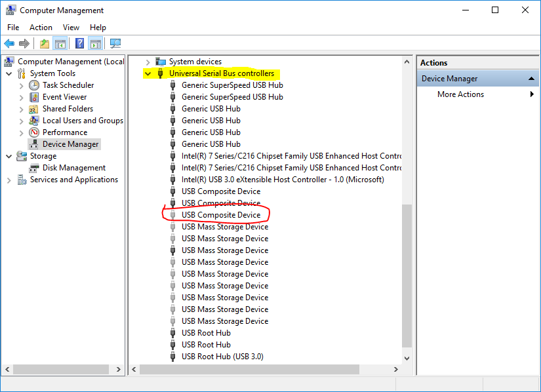Collapse Universal Serial Bus controllers

[148, 73]
